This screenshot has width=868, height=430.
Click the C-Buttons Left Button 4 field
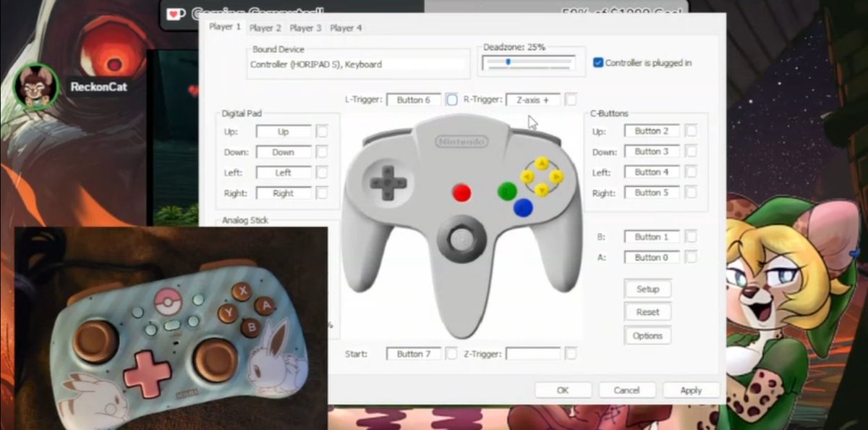click(x=652, y=172)
